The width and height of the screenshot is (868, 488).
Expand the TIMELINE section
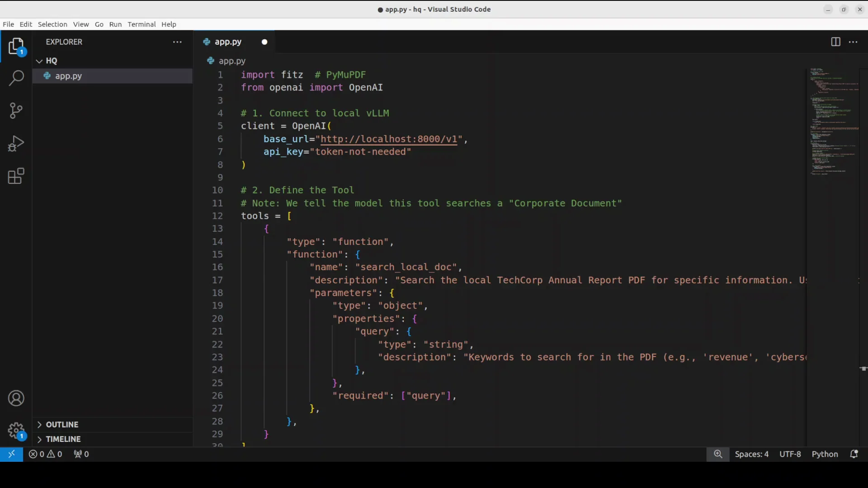tap(62, 439)
